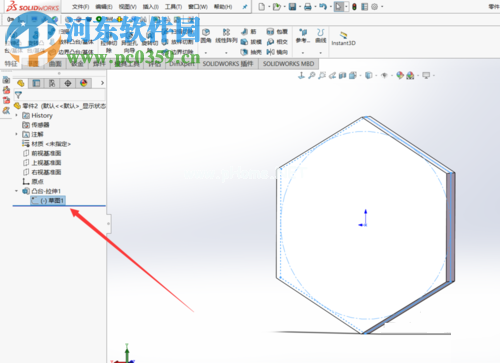Viewport: 500px width, 363px height.
Task: Expand the 注解 annotations folder
Action: click(x=17, y=134)
